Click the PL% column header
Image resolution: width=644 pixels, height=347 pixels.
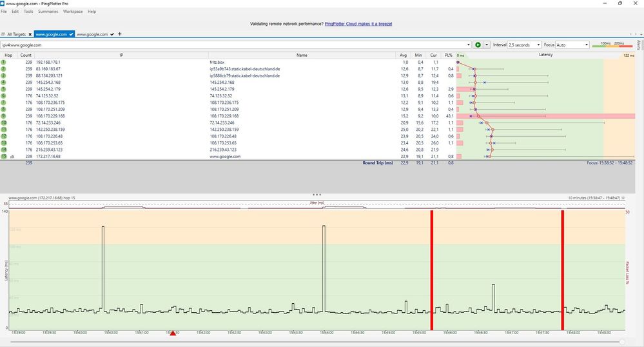point(448,55)
